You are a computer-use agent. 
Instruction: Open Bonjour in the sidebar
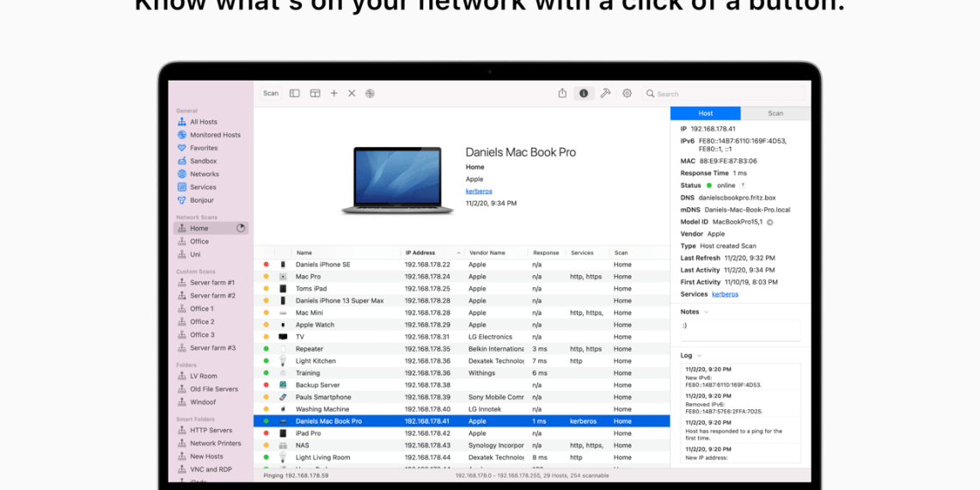[x=202, y=200]
